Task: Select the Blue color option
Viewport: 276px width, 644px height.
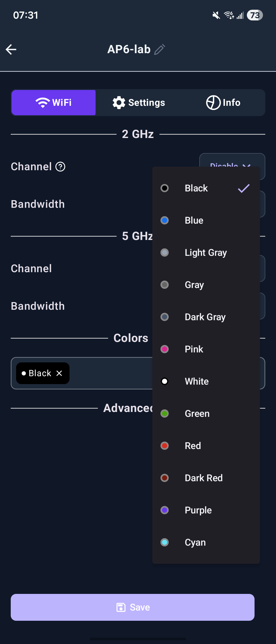Action: pyautogui.click(x=194, y=220)
